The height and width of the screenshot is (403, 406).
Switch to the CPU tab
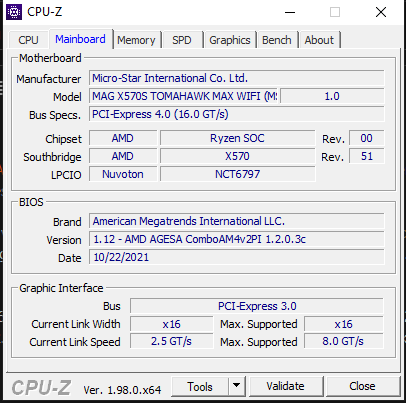pos(28,40)
